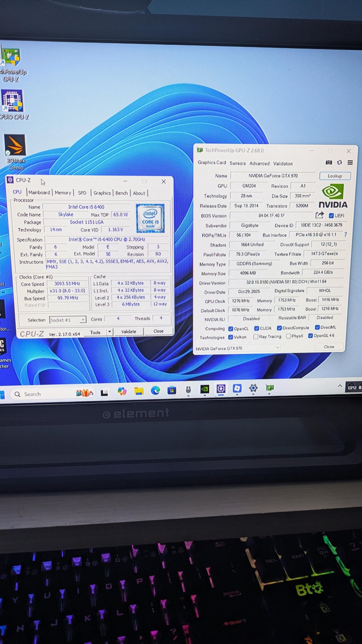Toggle the UEFI checkbox
362x644 pixels.
[331, 215]
